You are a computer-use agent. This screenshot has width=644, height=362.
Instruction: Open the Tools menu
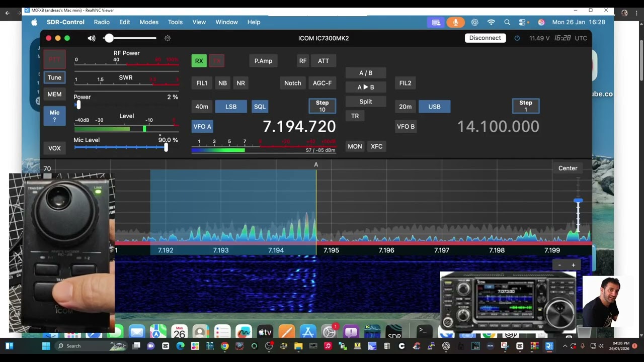175,22
